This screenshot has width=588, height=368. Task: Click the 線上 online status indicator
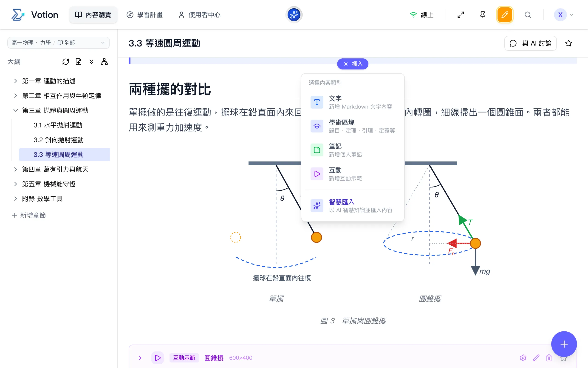tap(421, 15)
